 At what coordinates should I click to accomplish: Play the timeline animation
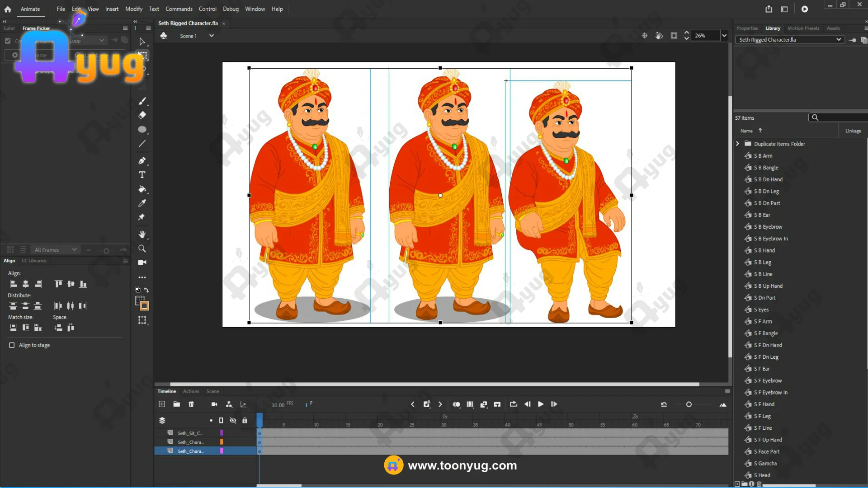click(541, 404)
